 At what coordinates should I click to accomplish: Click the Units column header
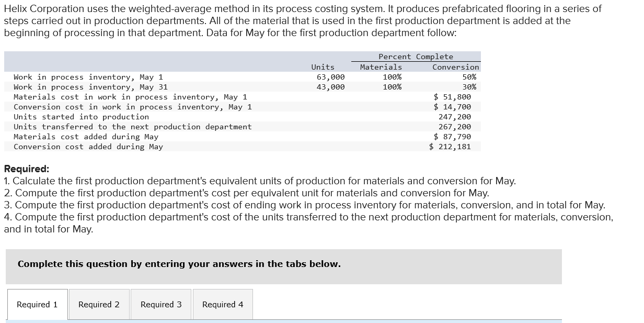click(323, 67)
